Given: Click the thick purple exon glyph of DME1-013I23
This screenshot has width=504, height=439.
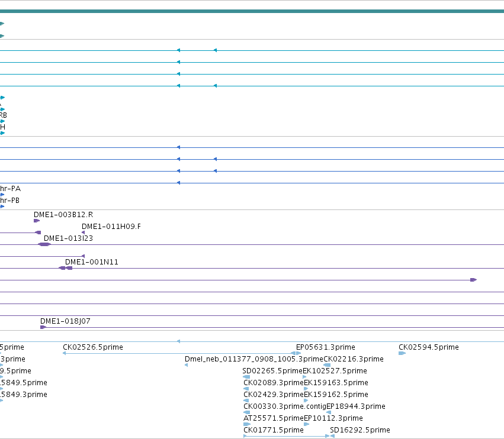Looking at the screenshot, I should click(44, 244).
